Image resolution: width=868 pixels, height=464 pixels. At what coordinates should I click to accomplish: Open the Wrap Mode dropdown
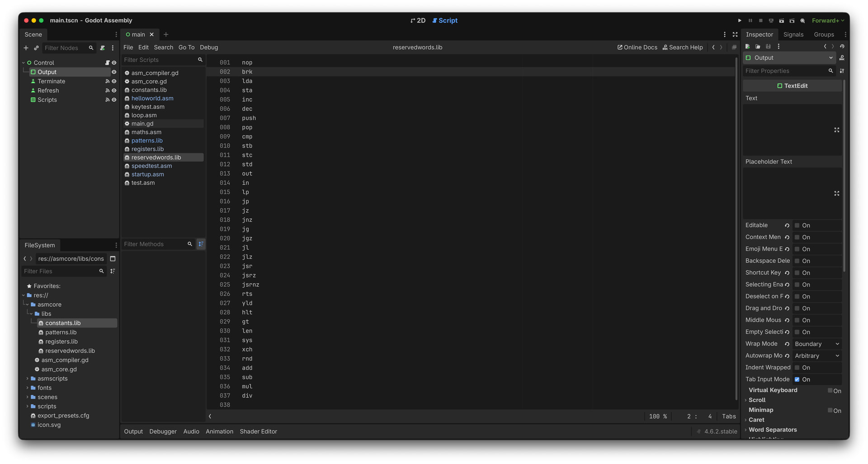[817, 344]
